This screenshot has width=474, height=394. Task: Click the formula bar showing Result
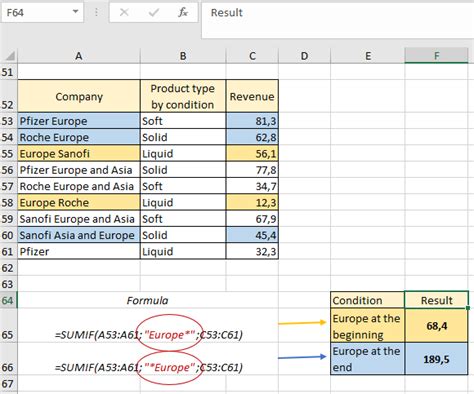(x=338, y=21)
